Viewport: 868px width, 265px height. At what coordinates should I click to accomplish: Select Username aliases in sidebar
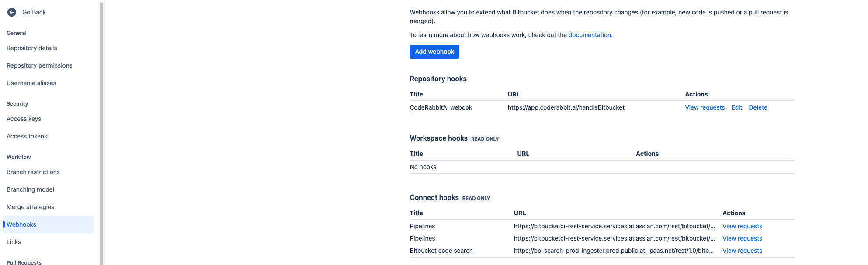point(31,83)
